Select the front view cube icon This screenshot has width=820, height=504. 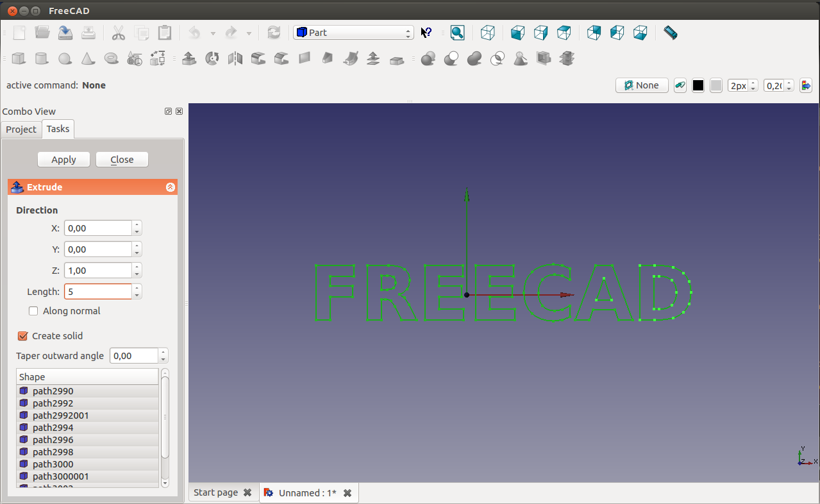518,33
